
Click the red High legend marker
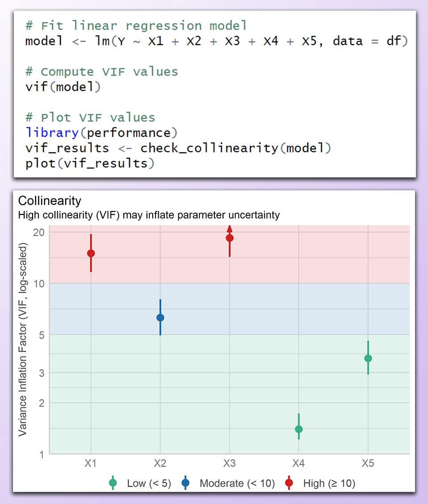click(x=289, y=483)
